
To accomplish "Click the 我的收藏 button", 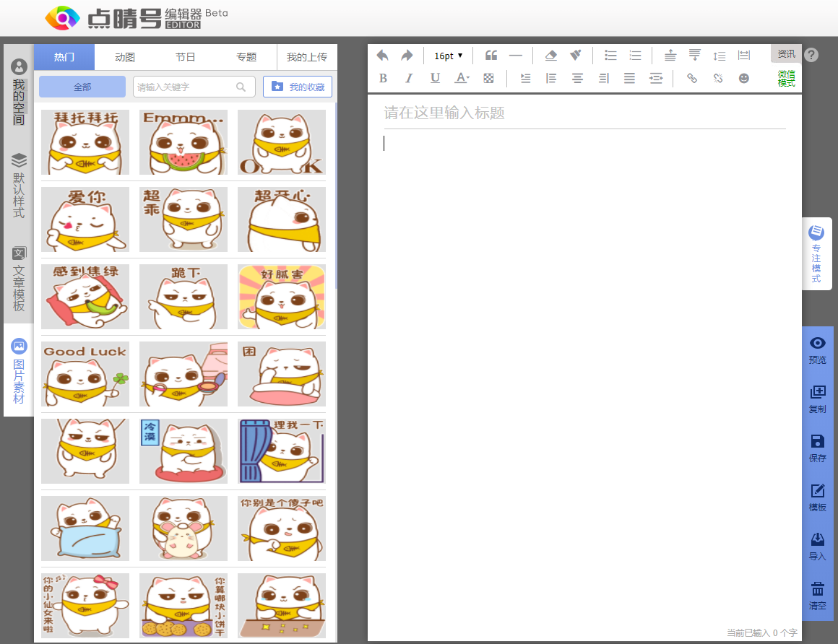I will click(x=298, y=87).
